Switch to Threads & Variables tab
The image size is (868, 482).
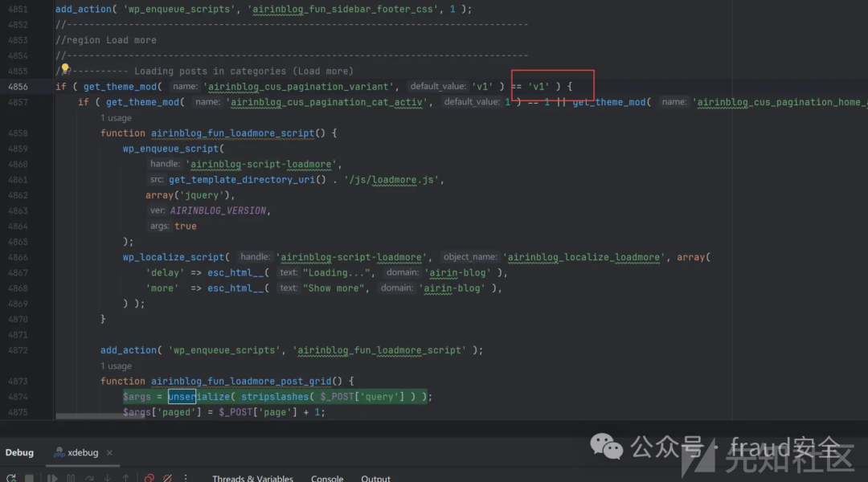(252, 479)
